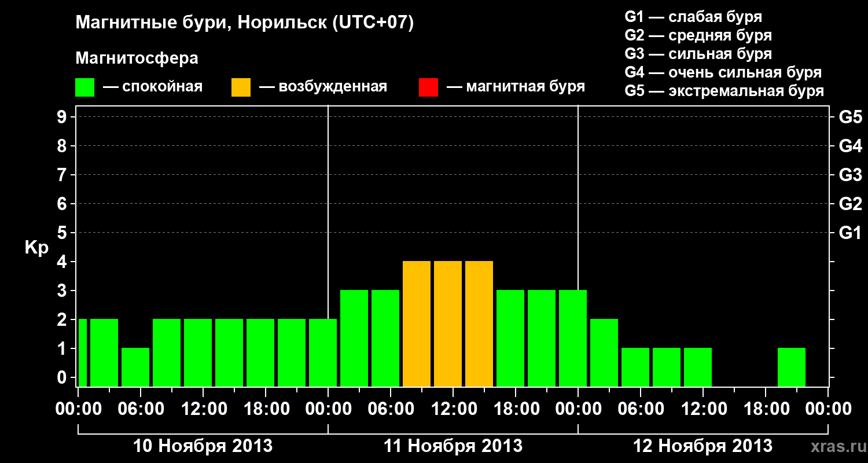
Task: Click the orange 'возбужденная' legend swatch
Action: (x=241, y=87)
